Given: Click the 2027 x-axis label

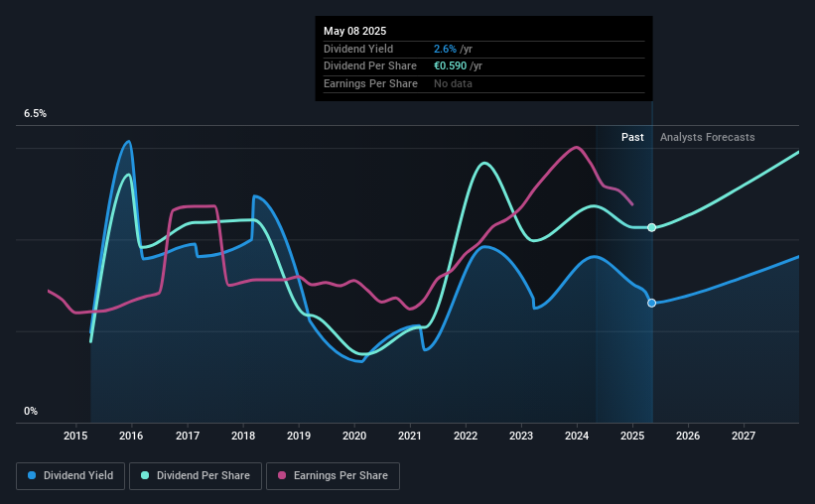Looking at the screenshot, I should [x=744, y=436].
